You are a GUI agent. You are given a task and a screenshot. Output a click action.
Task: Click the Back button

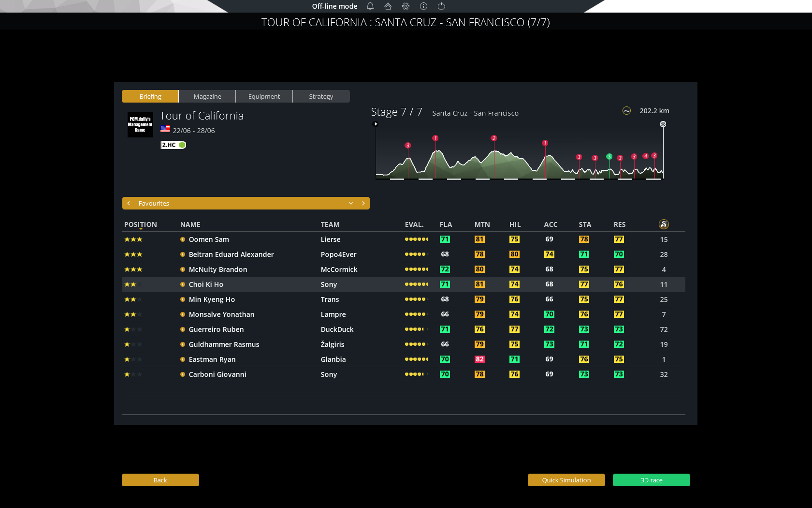pos(160,480)
